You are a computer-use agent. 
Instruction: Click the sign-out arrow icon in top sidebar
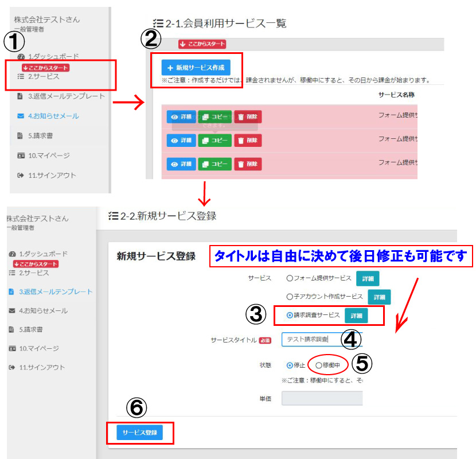[21, 175]
